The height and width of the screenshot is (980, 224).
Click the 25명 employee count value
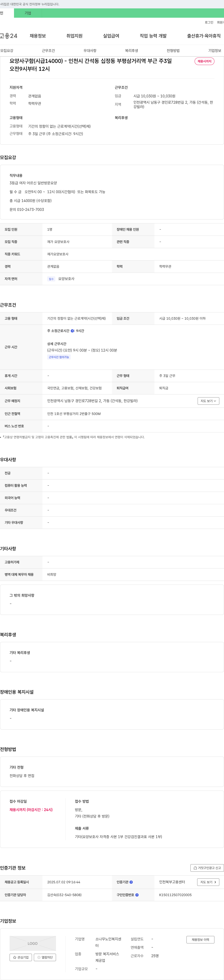(x=155, y=956)
